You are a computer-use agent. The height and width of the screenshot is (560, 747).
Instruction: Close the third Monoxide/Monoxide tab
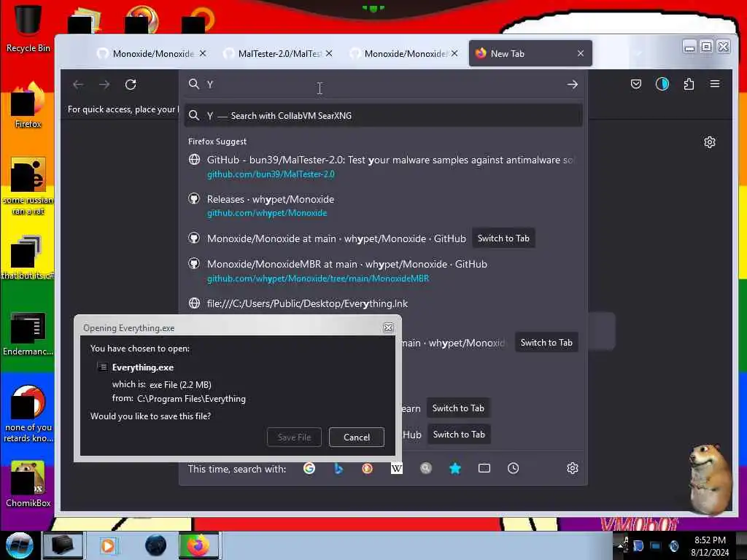(454, 53)
